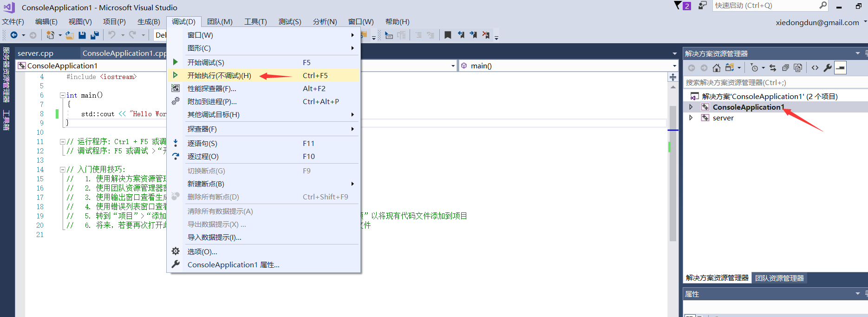Click the Sync with Active Document icon

(x=773, y=68)
